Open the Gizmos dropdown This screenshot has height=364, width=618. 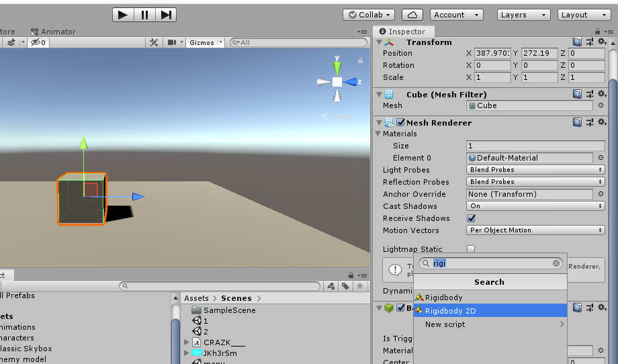coord(205,42)
